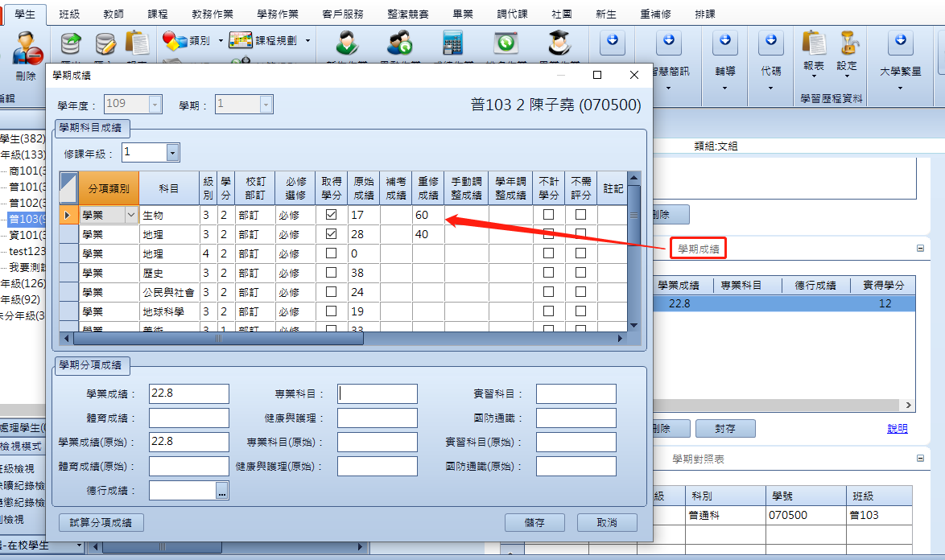Check 取得學分 for the 歷史 row
The image size is (945, 560).
tap(331, 272)
